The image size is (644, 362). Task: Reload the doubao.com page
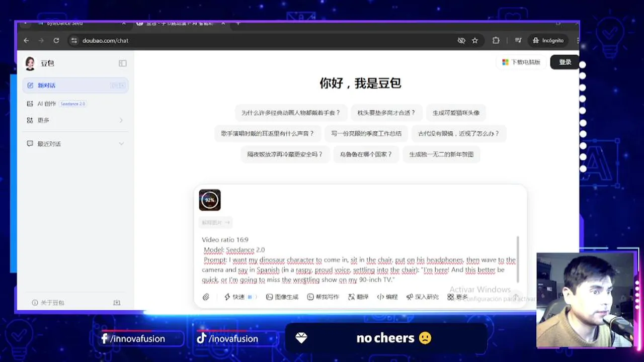point(56,41)
